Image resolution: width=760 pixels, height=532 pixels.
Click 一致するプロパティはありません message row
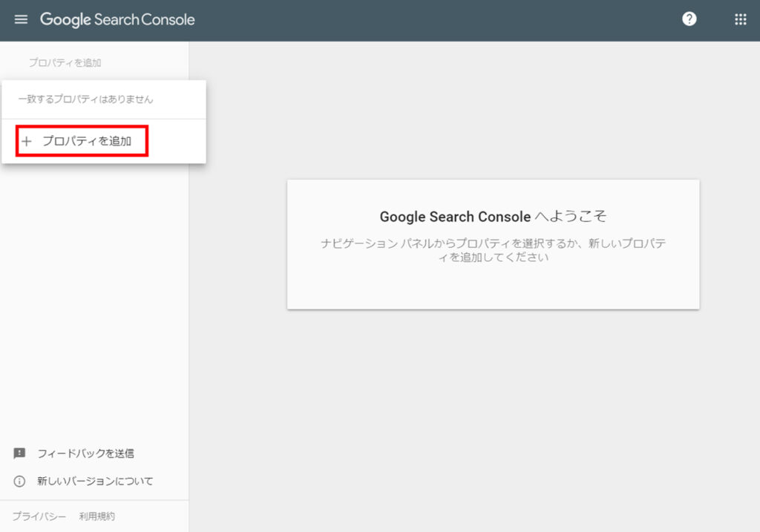(104, 99)
